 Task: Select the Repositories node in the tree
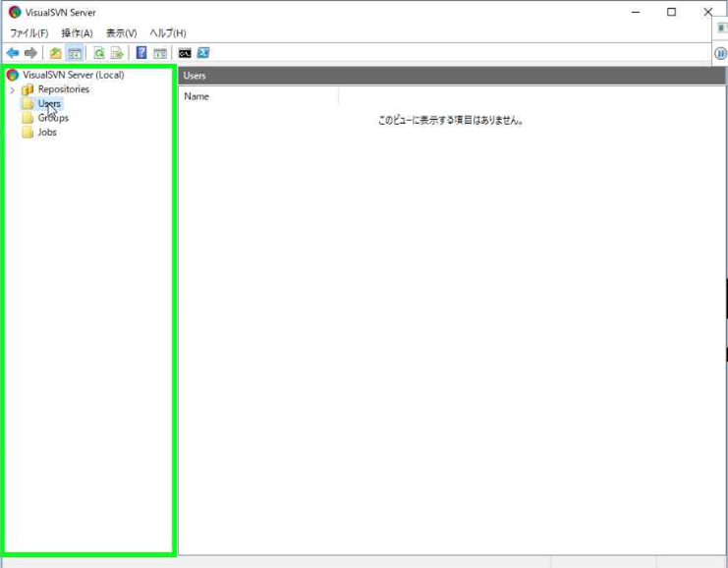click(64, 89)
